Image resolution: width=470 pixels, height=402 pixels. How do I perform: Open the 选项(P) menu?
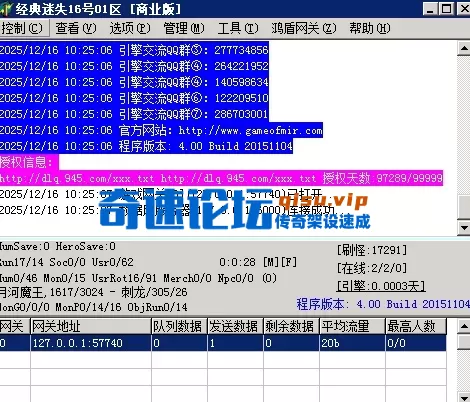tap(130, 28)
